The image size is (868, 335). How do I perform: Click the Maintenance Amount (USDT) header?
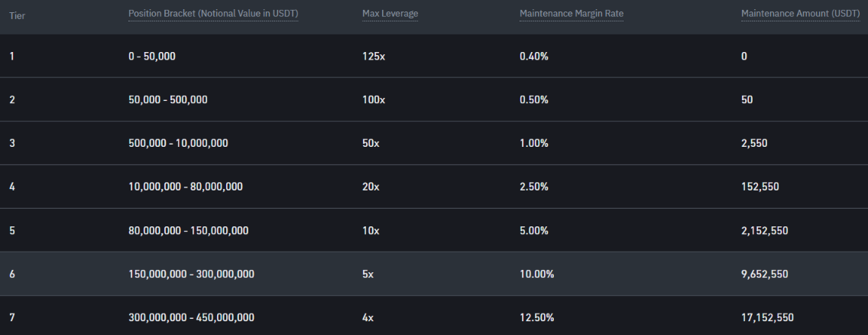(800, 14)
